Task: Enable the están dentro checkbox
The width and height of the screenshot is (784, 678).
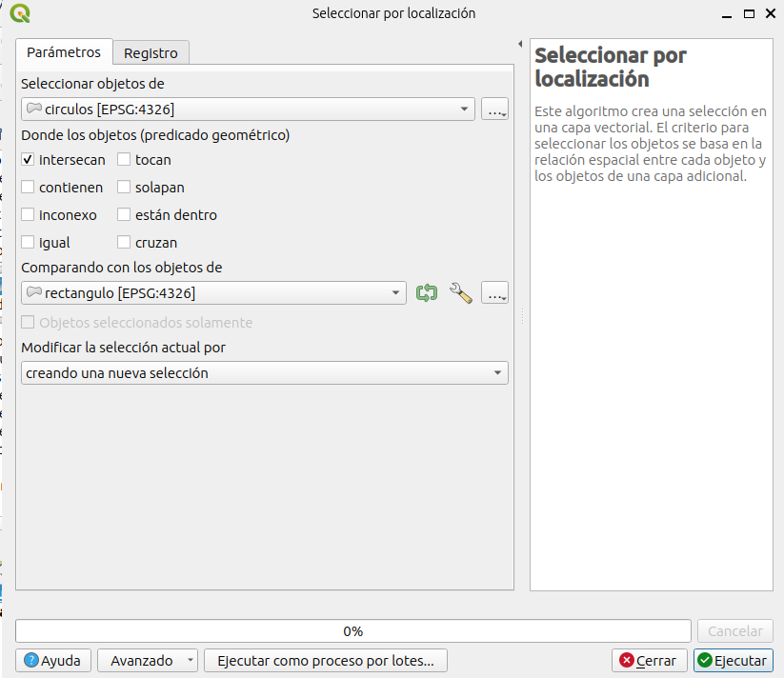Action: [125, 215]
